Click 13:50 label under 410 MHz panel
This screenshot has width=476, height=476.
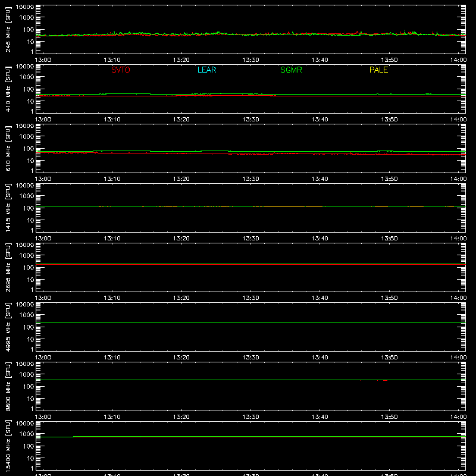click(389, 120)
